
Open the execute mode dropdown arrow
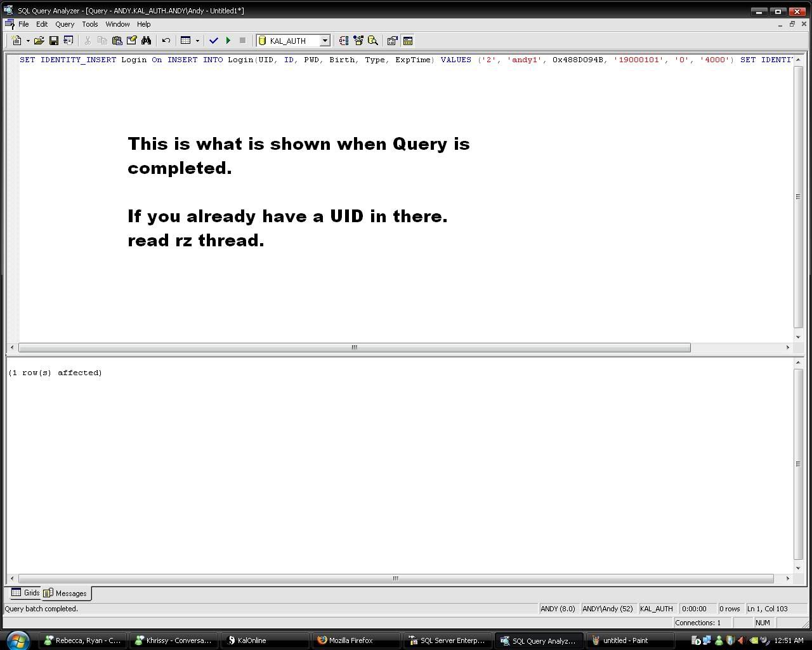[x=197, y=41]
